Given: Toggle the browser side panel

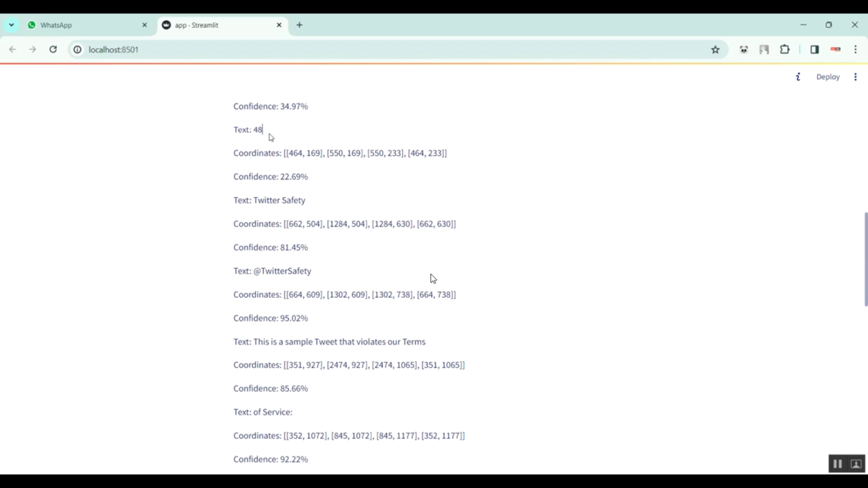Looking at the screenshot, I should [x=815, y=50].
